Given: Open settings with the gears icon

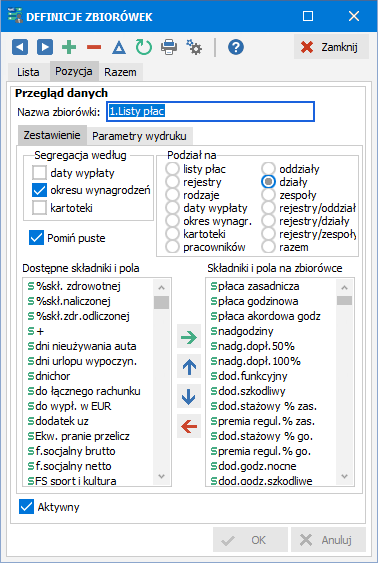Looking at the screenshot, I should [194, 47].
